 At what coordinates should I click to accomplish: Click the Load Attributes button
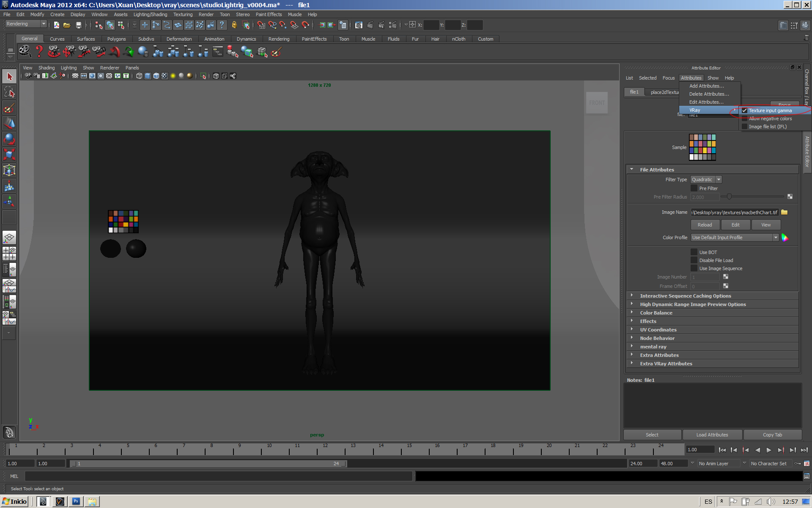click(712, 435)
